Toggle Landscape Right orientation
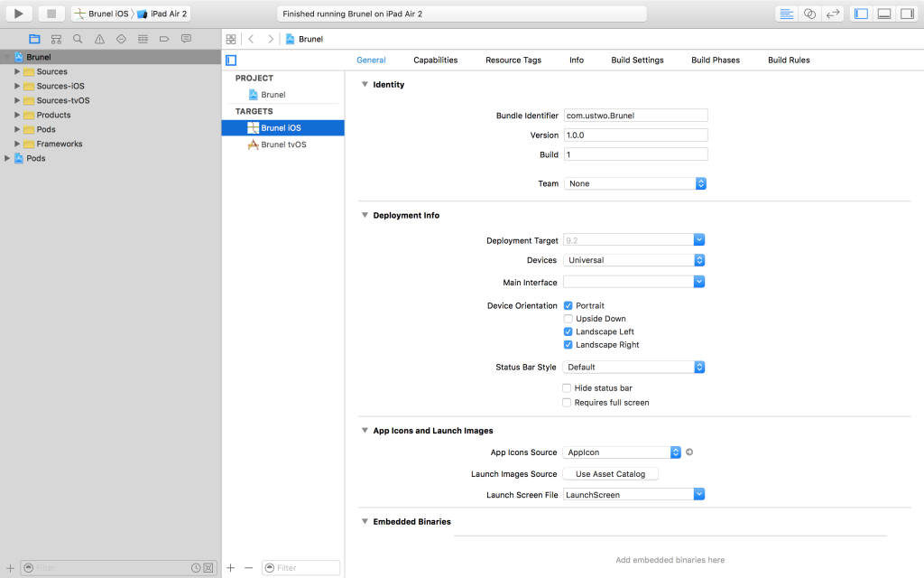This screenshot has height=578, width=924. coord(568,344)
